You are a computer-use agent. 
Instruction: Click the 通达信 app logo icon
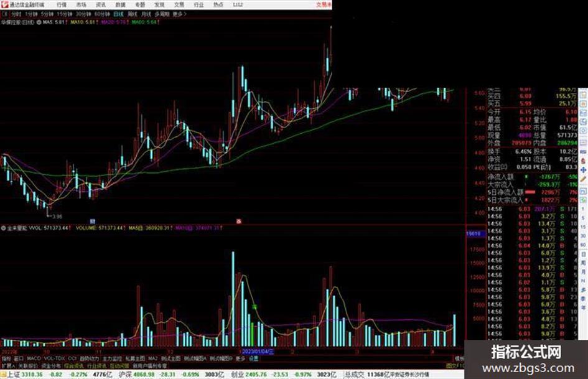4,4
